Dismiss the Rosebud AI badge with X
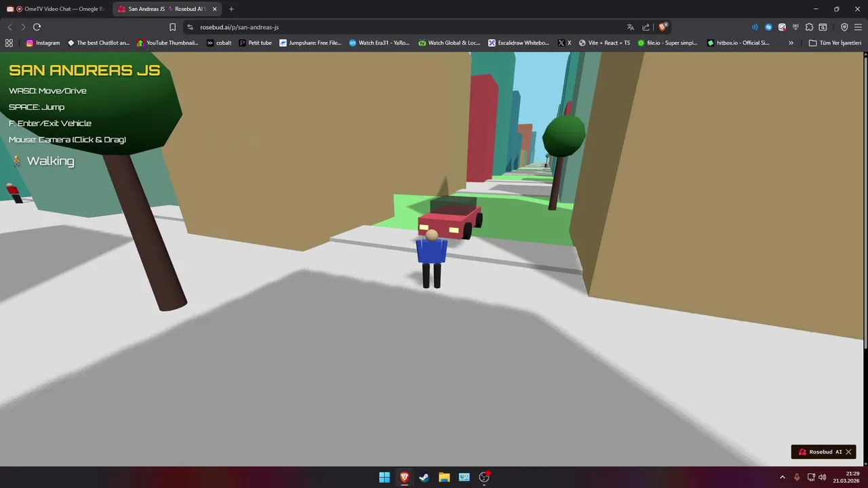 click(x=848, y=452)
